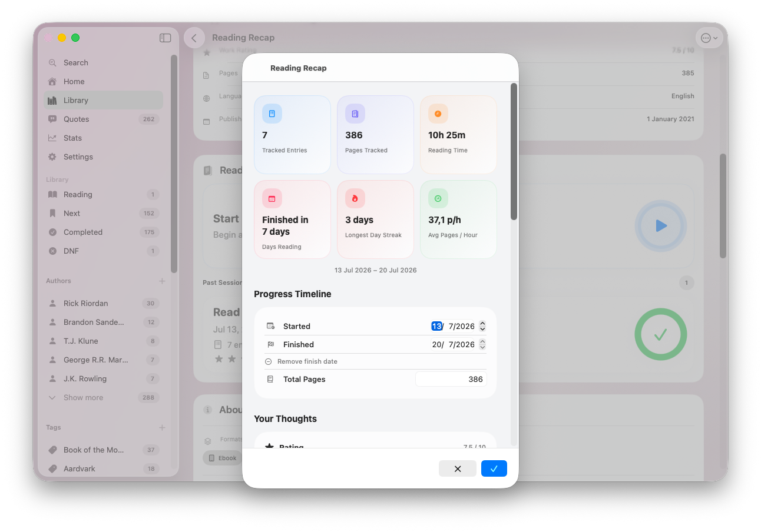Screen dimensions: 761x532
Task: Click the 37,1 p/h value
Action: click(445, 220)
